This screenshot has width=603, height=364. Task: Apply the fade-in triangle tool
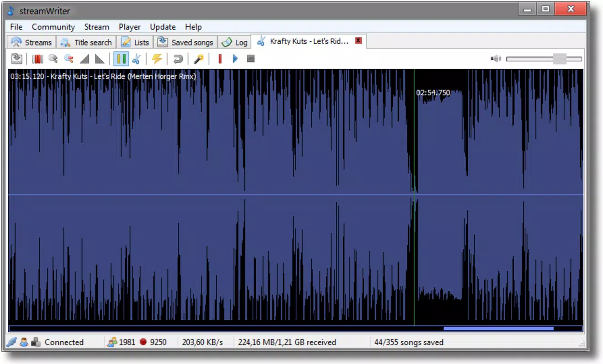point(85,59)
